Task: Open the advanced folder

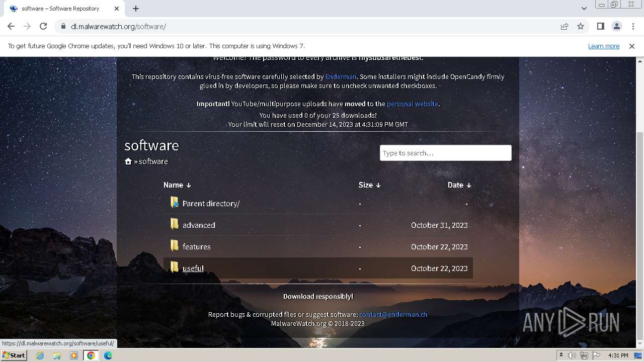Action: [x=199, y=225]
